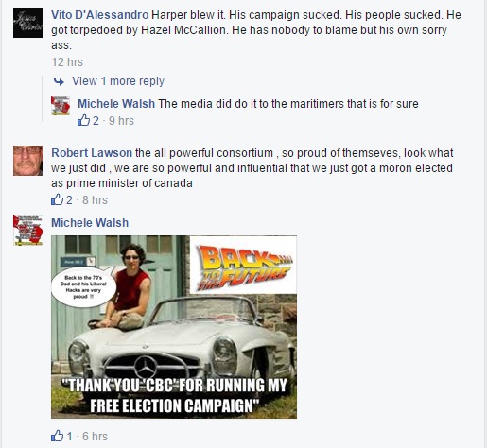Open Michele Walsh's name above the meme
Viewport: 487px width, 448px height.
point(90,223)
